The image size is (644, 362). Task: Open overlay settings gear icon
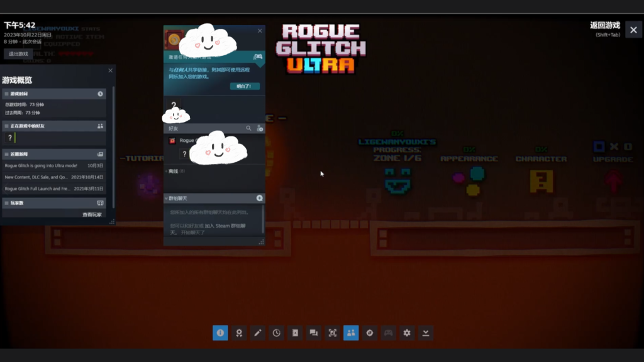point(407,333)
